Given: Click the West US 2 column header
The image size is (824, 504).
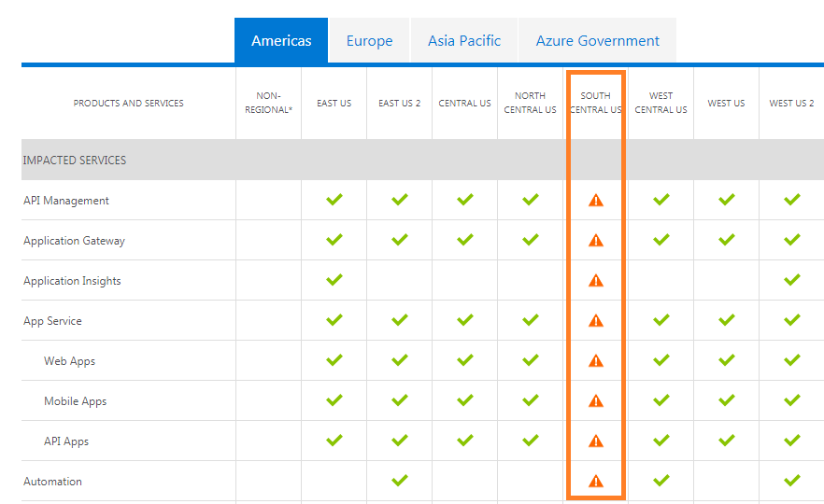Looking at the screenshot, I should pyautogui.click(x=792, y=103).
